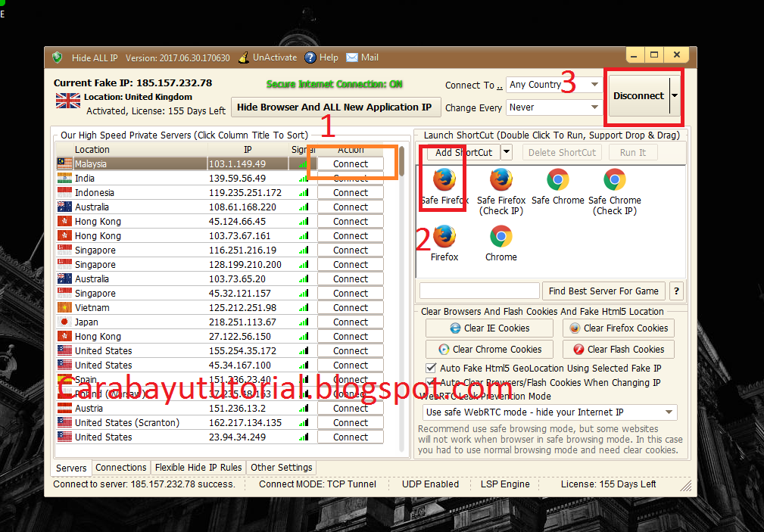
Task: Click the India flag icon in list
Action: pyautogui.click(x=64, y=179)
